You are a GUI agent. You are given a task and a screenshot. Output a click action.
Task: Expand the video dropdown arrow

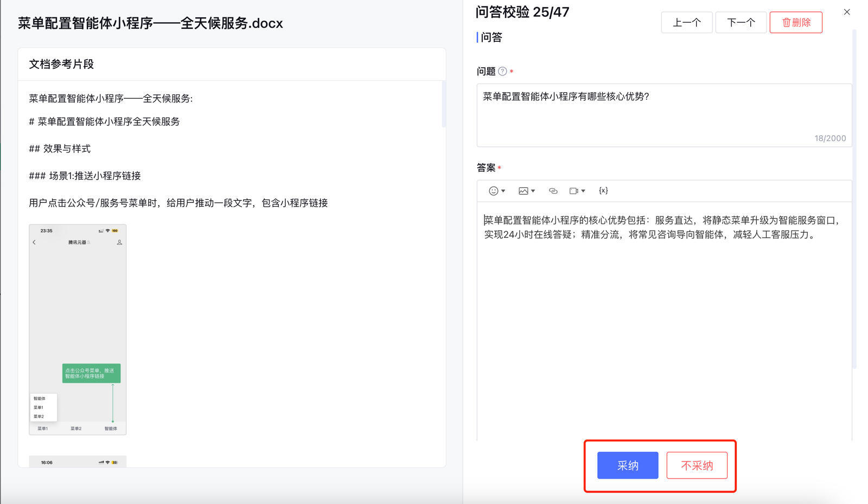583,191
